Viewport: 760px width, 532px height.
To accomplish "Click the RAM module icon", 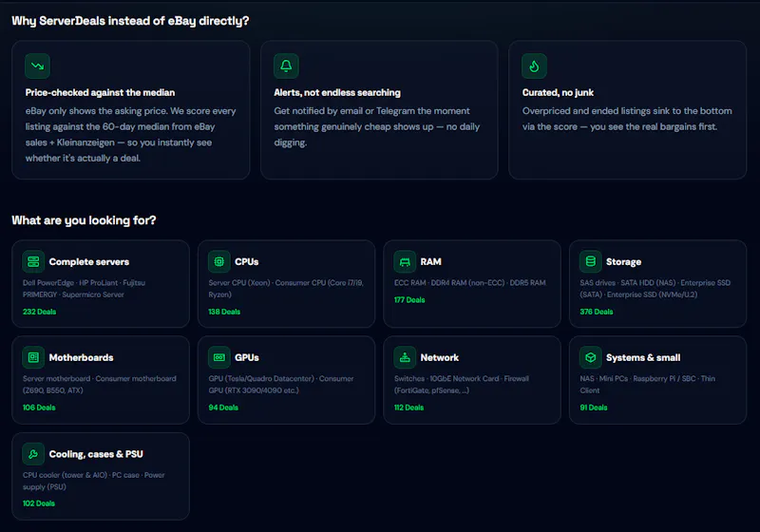I will 405,261.
